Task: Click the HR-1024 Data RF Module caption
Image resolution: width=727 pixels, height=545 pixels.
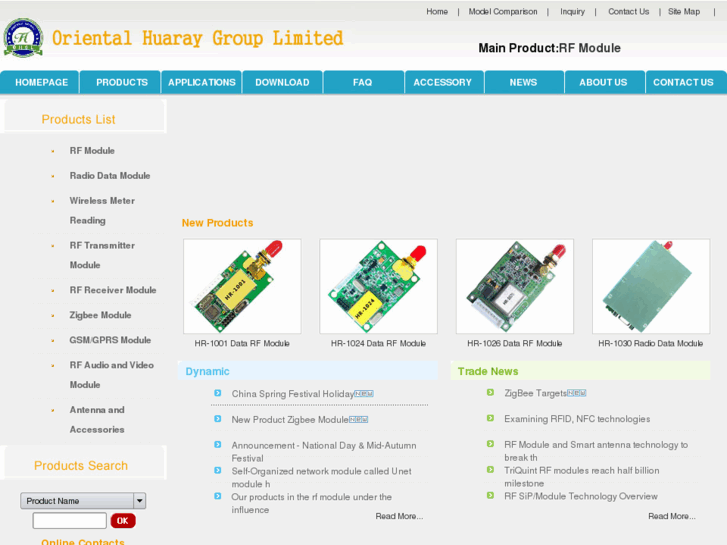Action: (378, 343)
